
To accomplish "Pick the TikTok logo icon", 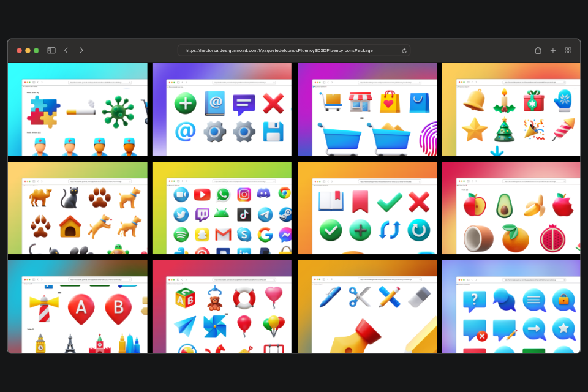I will 244,214.
